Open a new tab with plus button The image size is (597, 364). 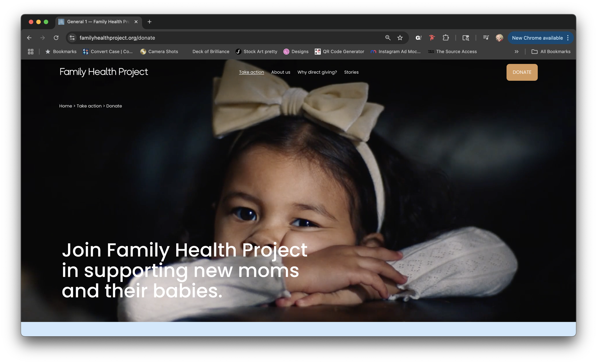click(149, 22)
